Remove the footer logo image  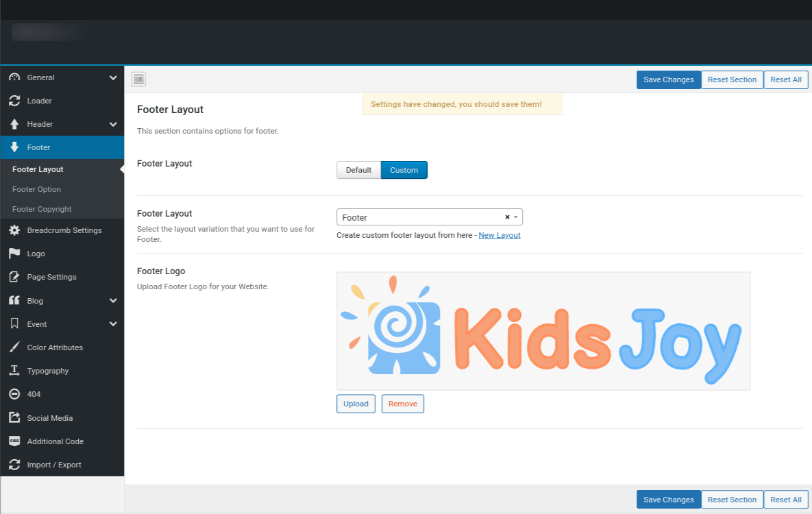(x=403, y=404)
